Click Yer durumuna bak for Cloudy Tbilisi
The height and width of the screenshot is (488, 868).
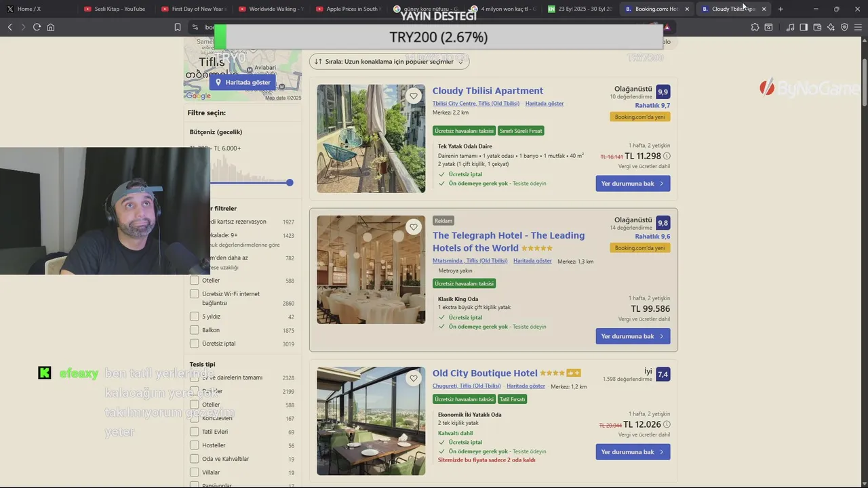[633, 184]
